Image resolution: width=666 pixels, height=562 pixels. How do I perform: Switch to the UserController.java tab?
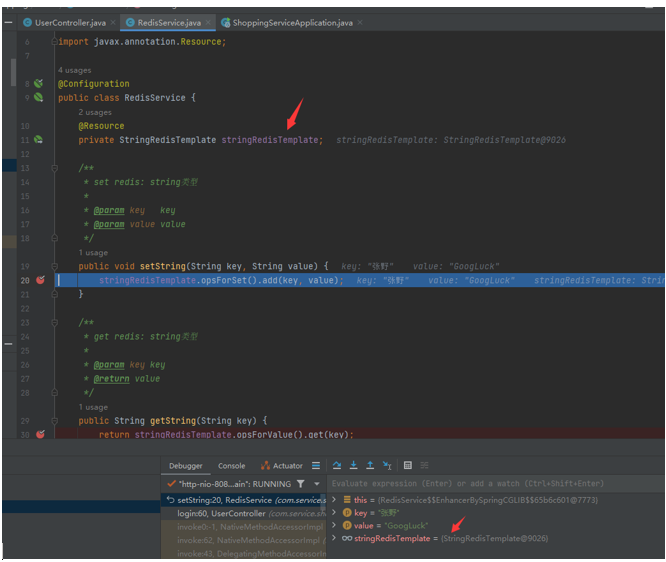coord(69,23)
